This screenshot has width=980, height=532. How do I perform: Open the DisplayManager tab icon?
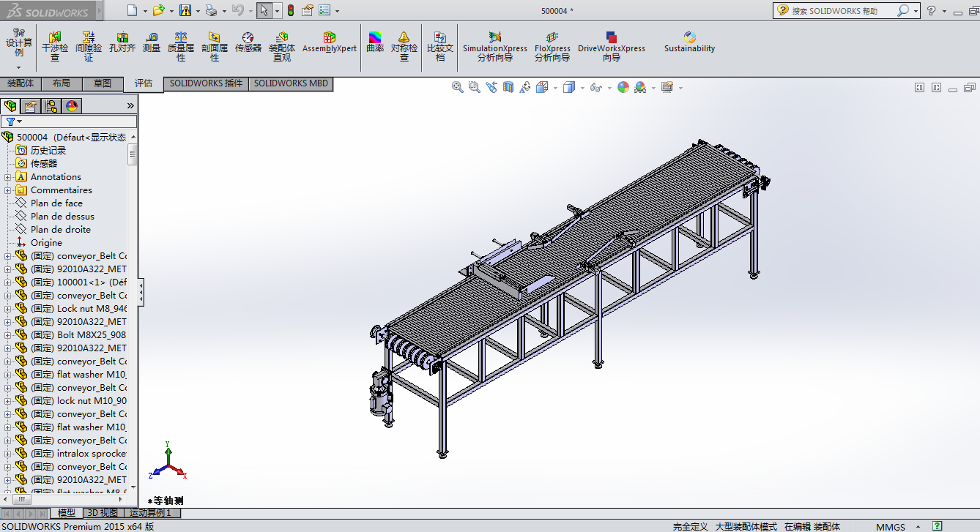[x=72, y=106]
